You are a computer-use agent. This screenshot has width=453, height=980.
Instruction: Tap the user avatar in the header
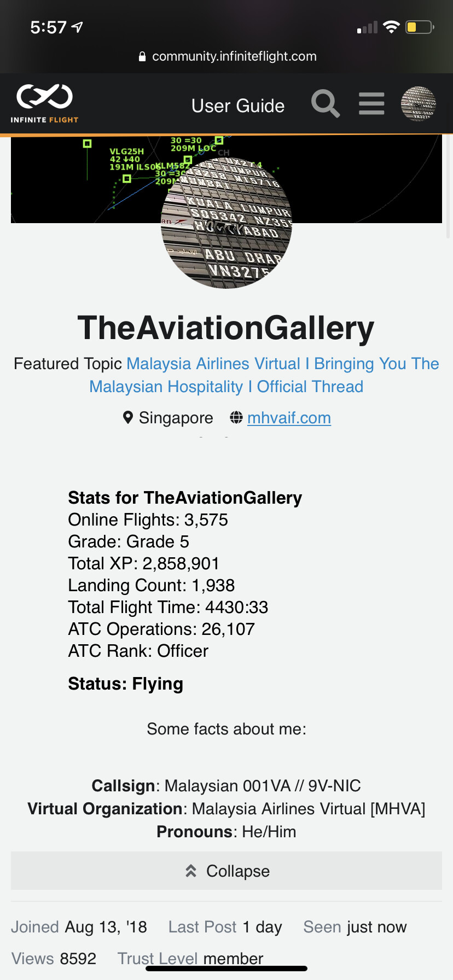[x=419, y=103]
